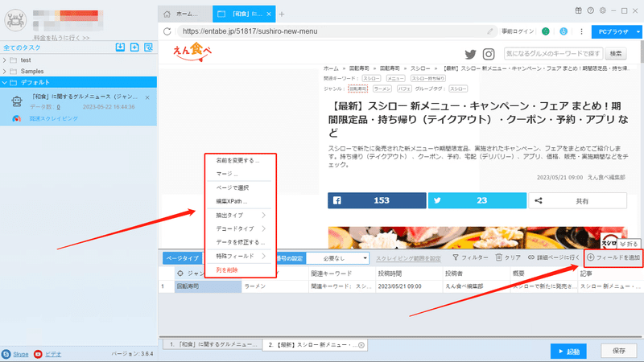
Task: Close the 和食 browser tab
Action: pyautogui.click(x=269, y=14)
